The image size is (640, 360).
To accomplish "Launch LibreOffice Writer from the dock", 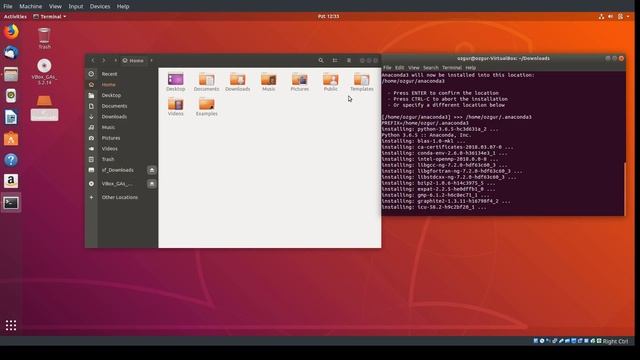I will pos(11,118).
